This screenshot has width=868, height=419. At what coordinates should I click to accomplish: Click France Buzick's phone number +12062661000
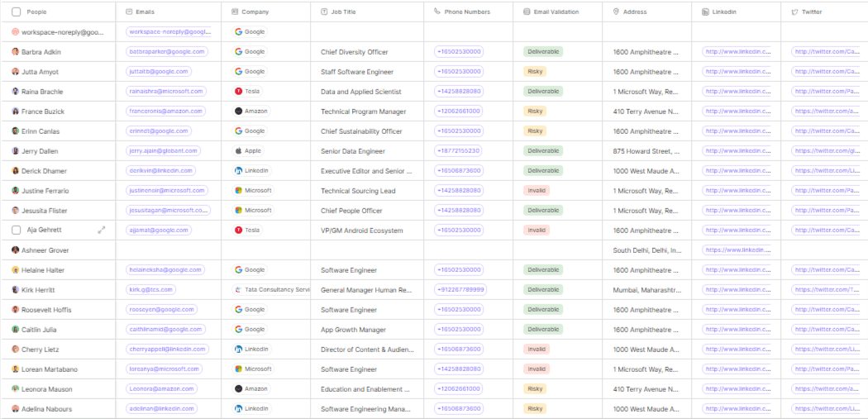click(458, 112)
